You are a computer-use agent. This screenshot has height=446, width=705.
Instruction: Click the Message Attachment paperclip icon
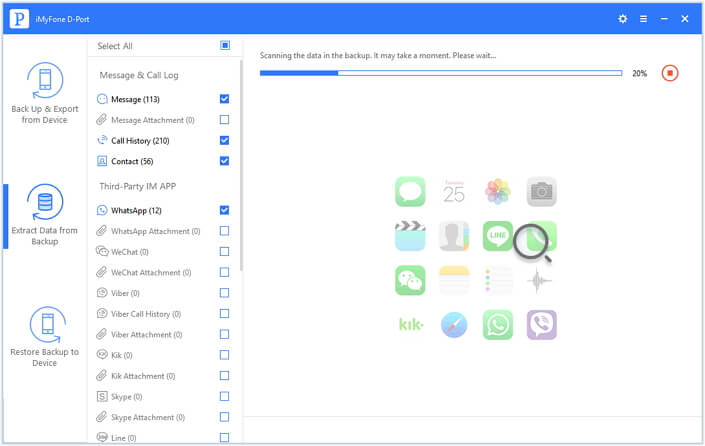pos(102,120)
